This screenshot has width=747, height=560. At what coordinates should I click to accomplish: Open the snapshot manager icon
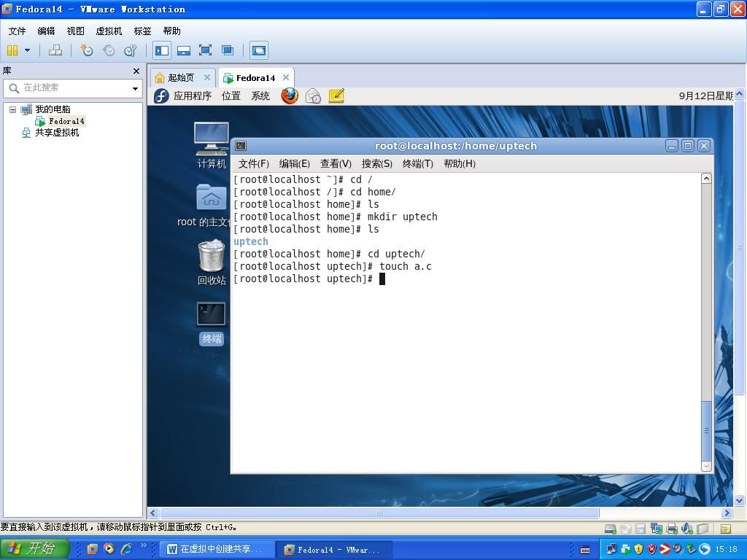pyautogui.click(x=130, y=50)
